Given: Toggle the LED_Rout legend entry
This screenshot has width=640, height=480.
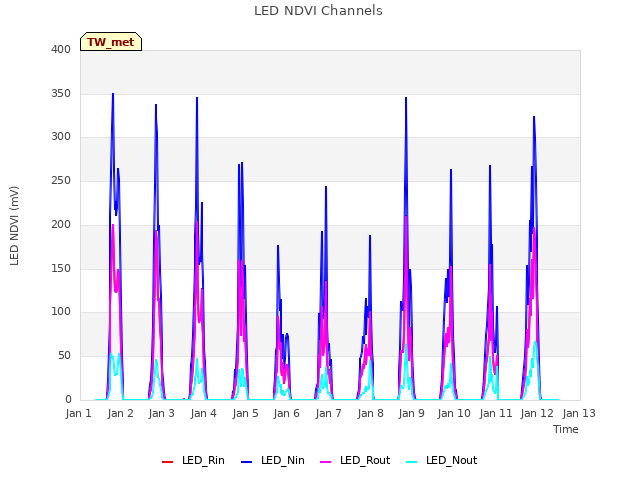Looking at the screenshot, I should pyautogui.click(x=355, y=460).
